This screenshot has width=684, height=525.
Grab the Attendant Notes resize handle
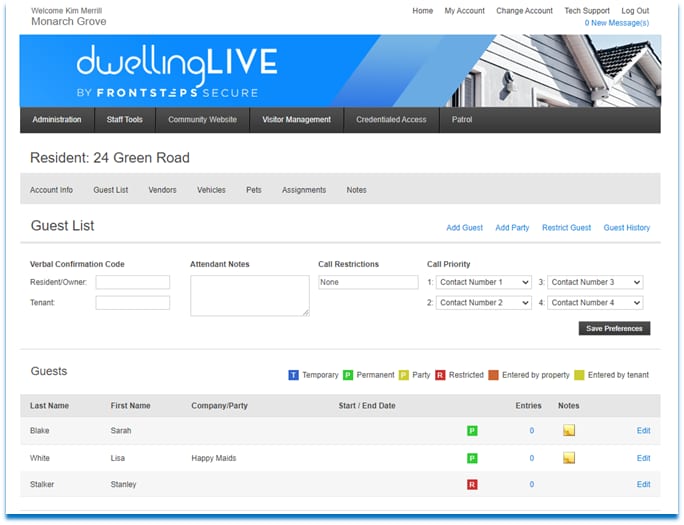pyautogui.click(x=306, y=313)
